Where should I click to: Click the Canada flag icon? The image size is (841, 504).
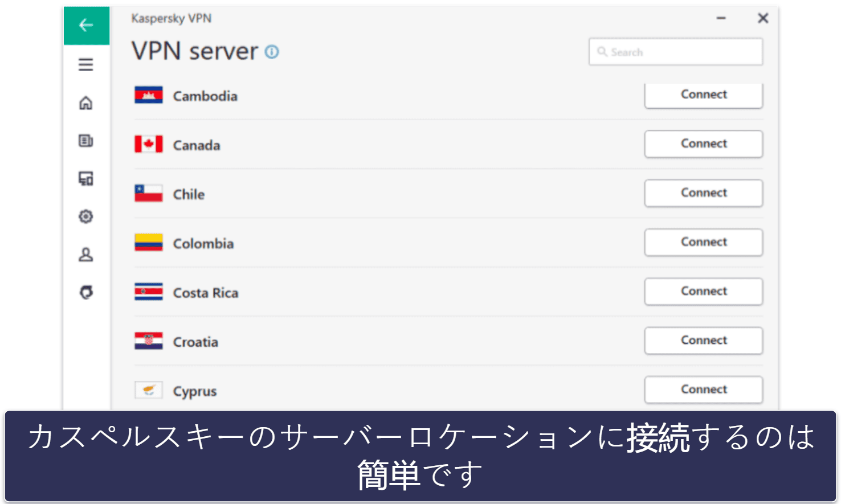tap(149, 144)
